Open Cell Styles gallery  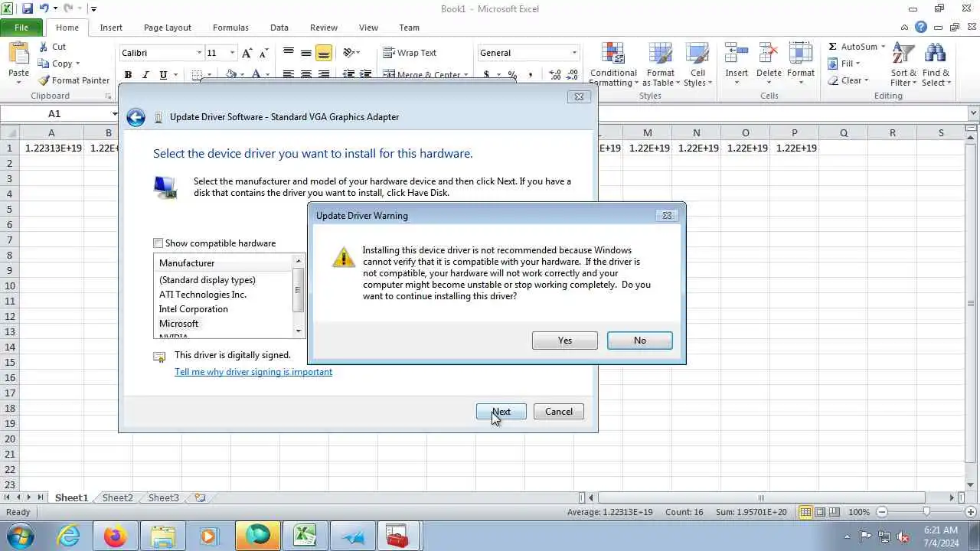(697, 65)
